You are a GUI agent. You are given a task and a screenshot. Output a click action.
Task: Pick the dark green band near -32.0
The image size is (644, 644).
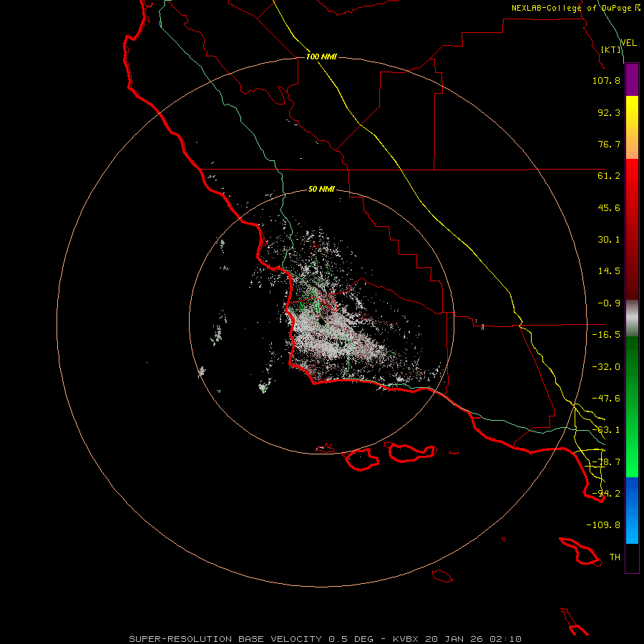(632, 367)
